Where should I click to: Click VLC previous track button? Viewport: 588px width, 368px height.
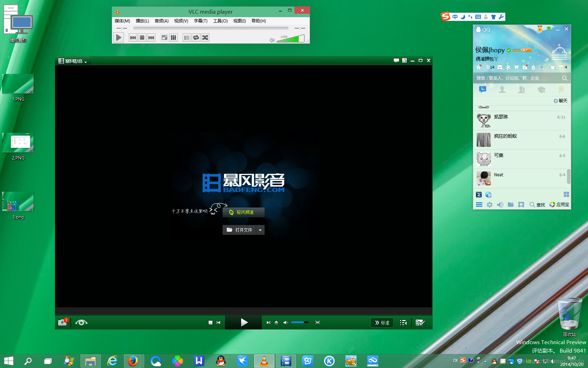click(x=133, y=38)
